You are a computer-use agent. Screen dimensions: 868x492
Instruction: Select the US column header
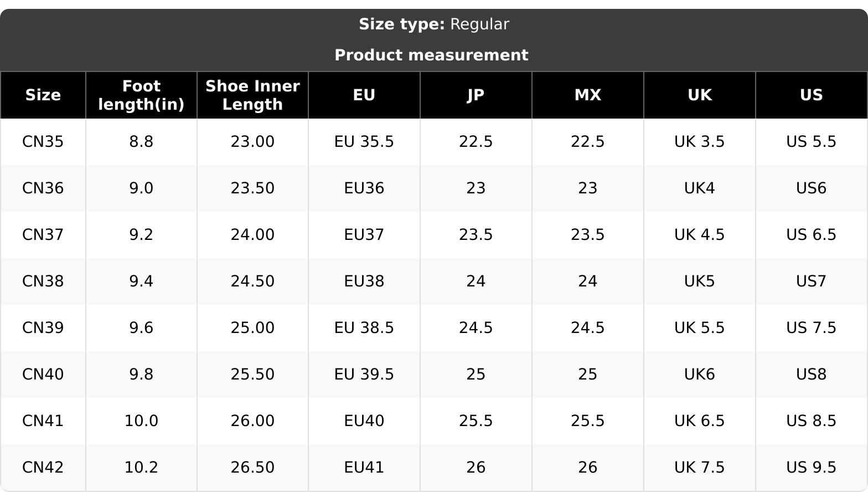812,95
